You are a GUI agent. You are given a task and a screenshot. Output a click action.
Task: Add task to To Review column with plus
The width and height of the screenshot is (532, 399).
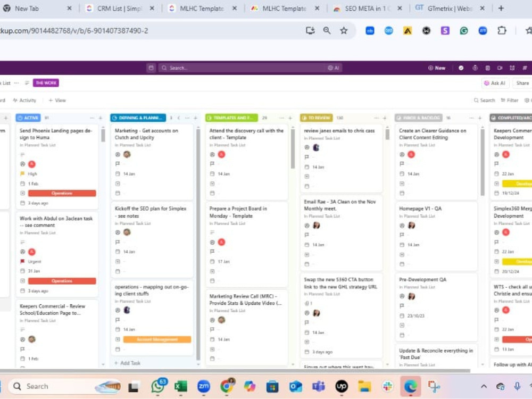click(x=385, y=118)
